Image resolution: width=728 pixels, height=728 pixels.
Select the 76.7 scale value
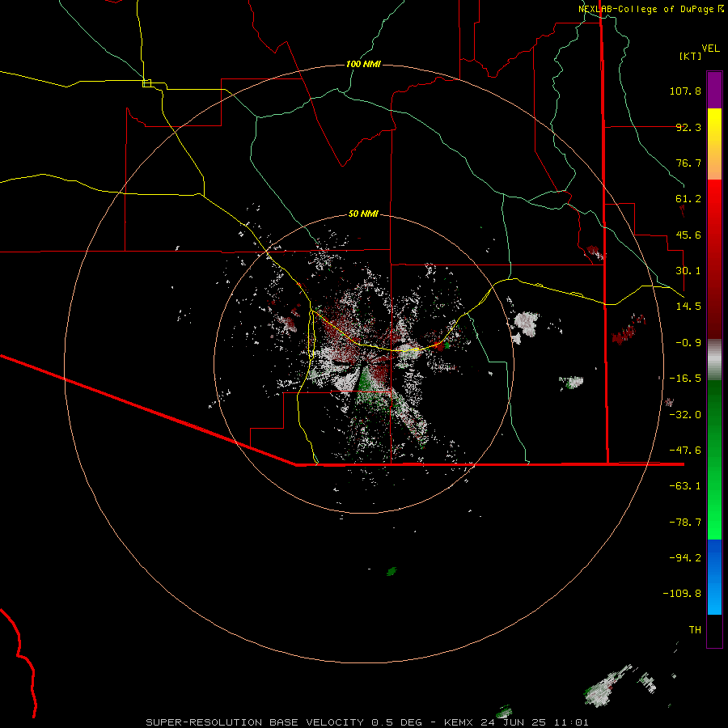point(688,163)
